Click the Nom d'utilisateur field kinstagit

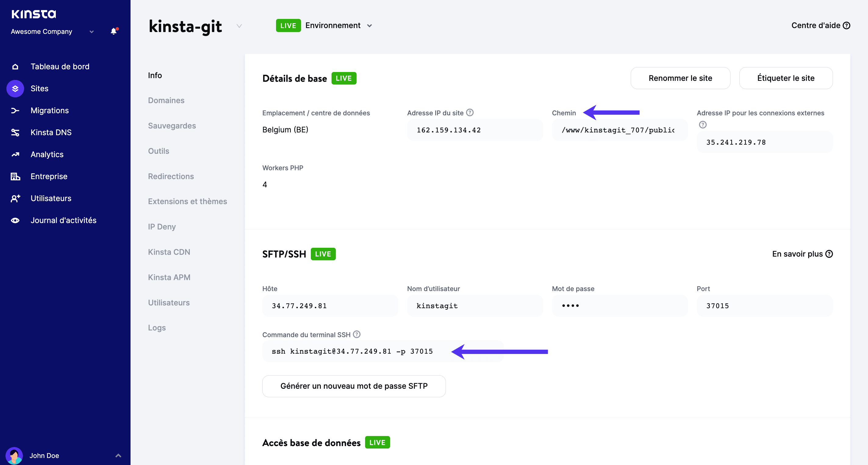point(475,306)
